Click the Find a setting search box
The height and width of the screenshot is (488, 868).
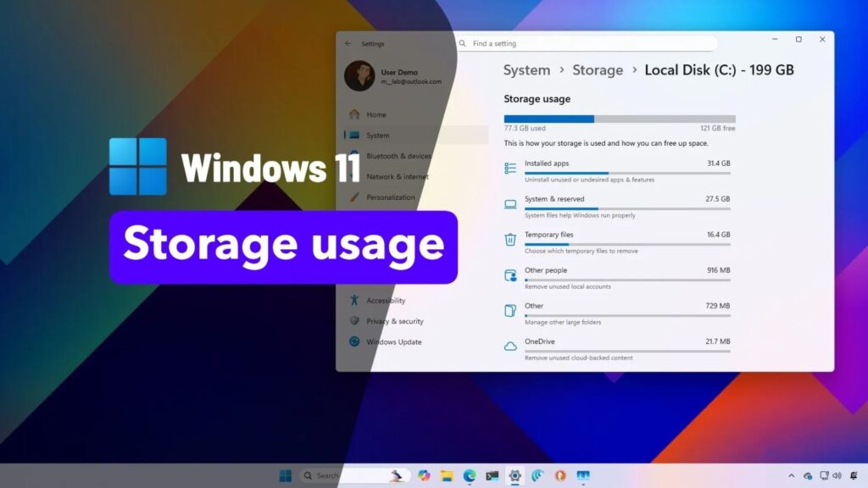point(587,43)
